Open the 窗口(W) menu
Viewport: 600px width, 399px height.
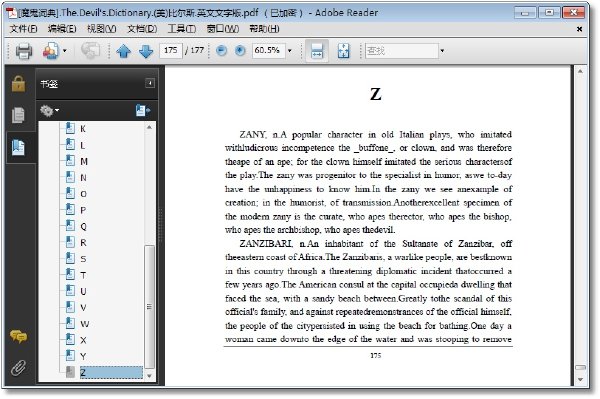(223, 29)
